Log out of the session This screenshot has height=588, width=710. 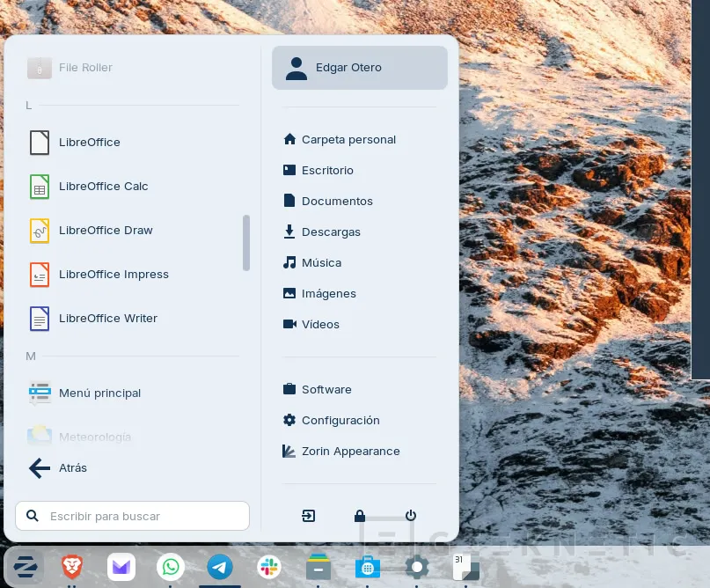pyautogui.click(x=308, y=516)
